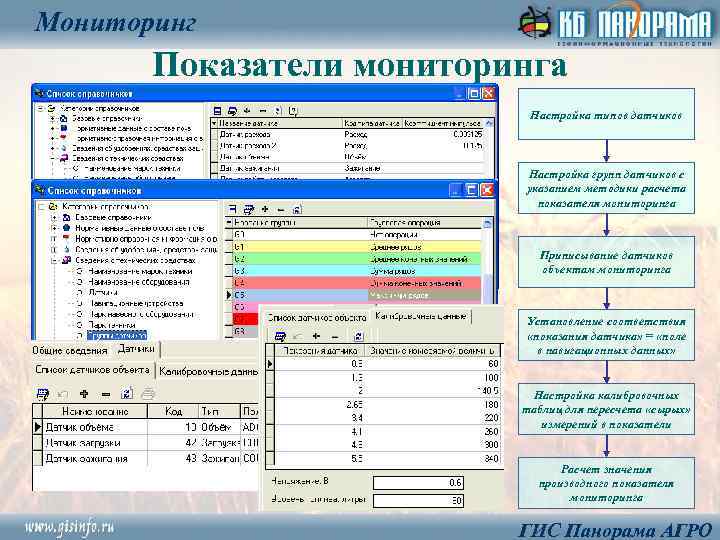Collapse the Категории справочников root in the upper window
The image size is (720, 540).
pyautogui.click(x=40, y=108)
